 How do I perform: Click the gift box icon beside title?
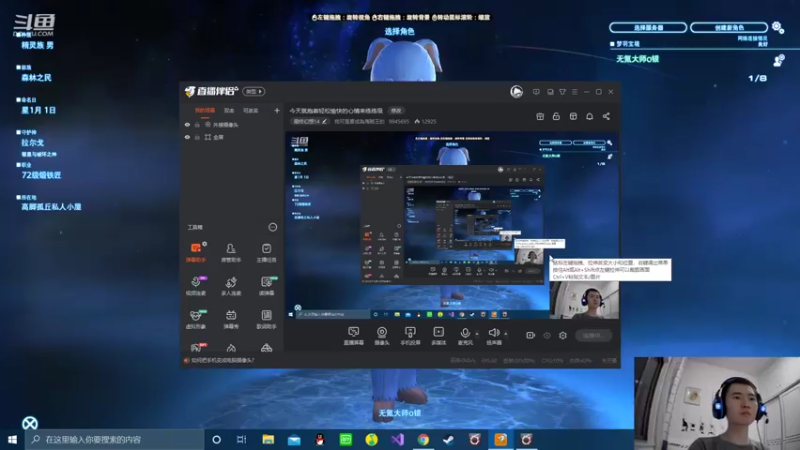click(540, 116)
